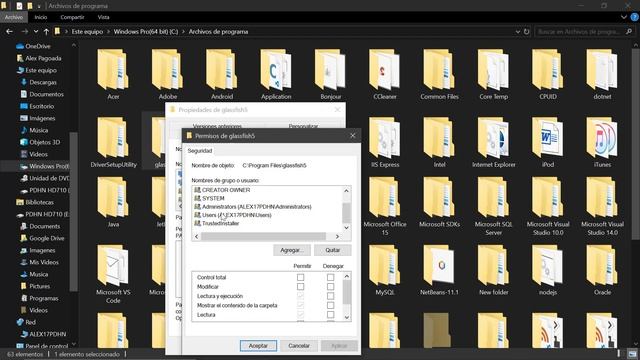Open the Acer folder

(113, 74)
